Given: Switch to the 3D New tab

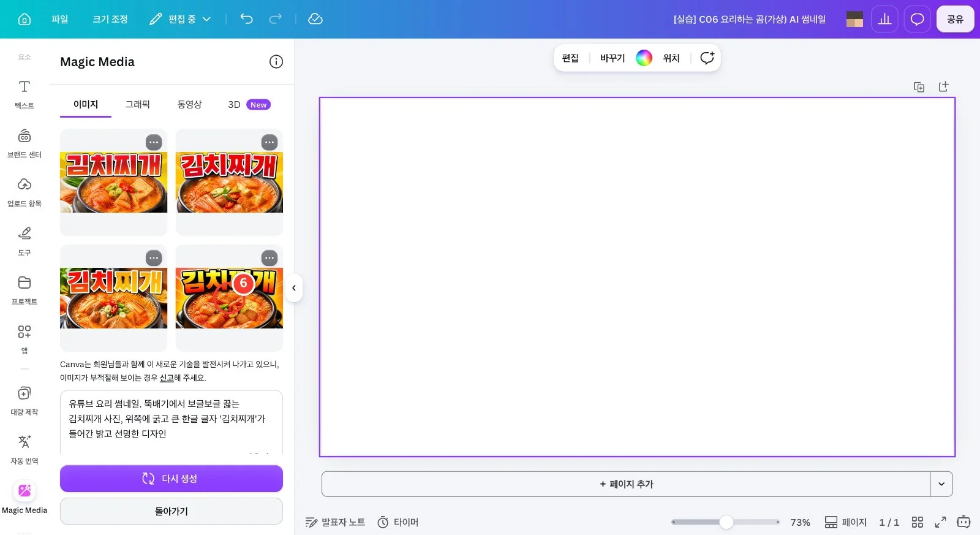Looking at the screenshot, I should pyautogui.click(x=249, y=104).
